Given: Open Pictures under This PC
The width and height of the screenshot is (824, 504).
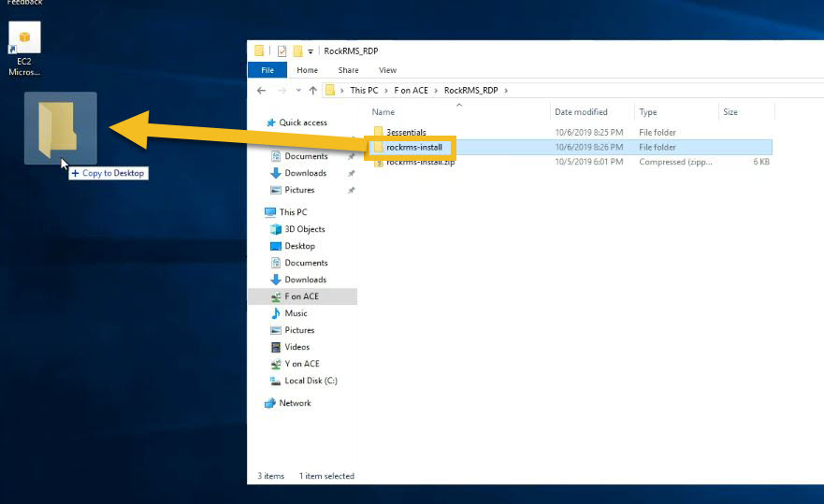Looking at the screenshot, I should pyautogui.click(x=299, y=330).
